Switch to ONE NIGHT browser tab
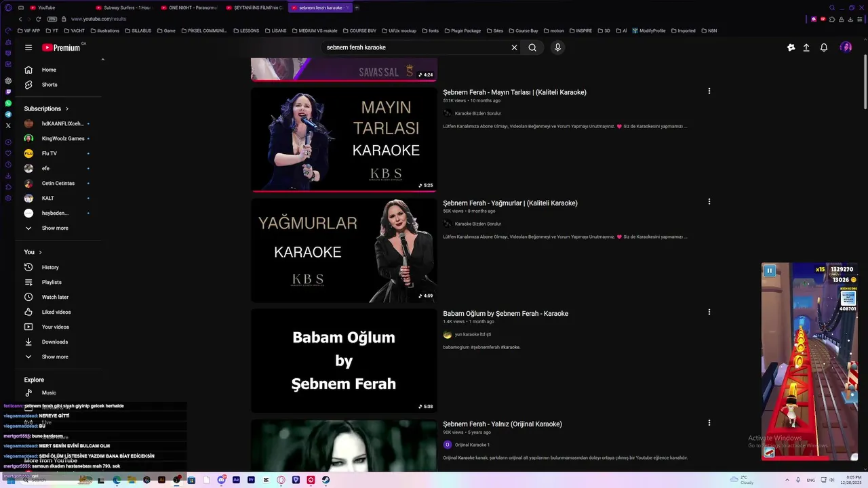The width and height of the screenshot is (868, 488). pos(189,7)
